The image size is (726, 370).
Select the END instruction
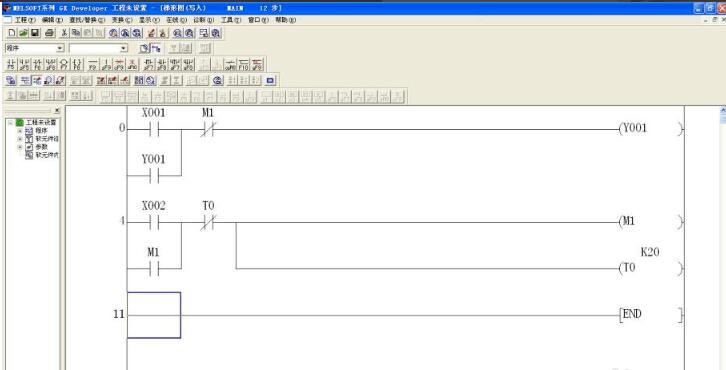[650, 315]
